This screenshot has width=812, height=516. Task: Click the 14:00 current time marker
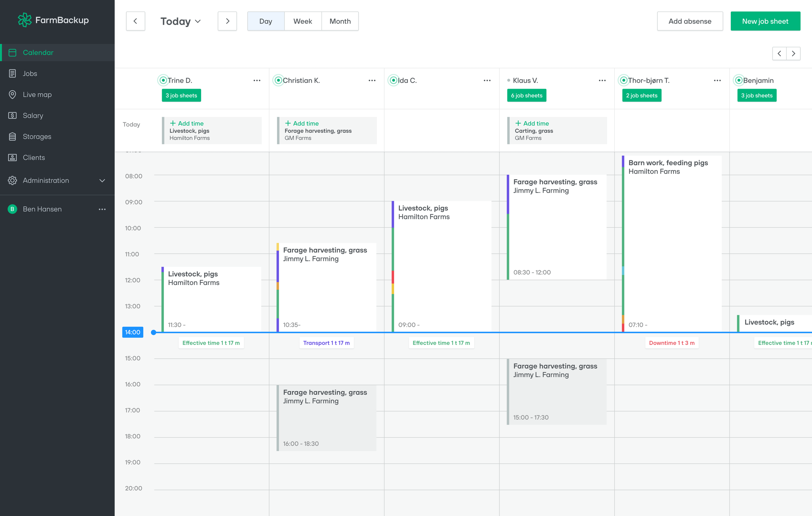(133, 332)
